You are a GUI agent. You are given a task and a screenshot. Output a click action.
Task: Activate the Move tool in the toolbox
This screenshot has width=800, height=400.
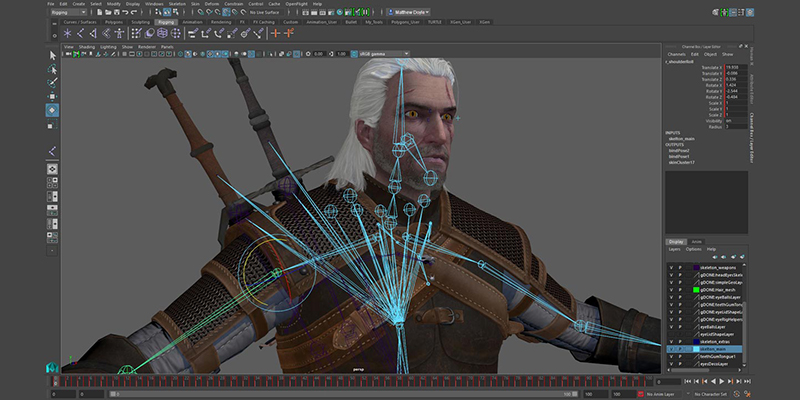pyautogui.click(x=53, y=96)
